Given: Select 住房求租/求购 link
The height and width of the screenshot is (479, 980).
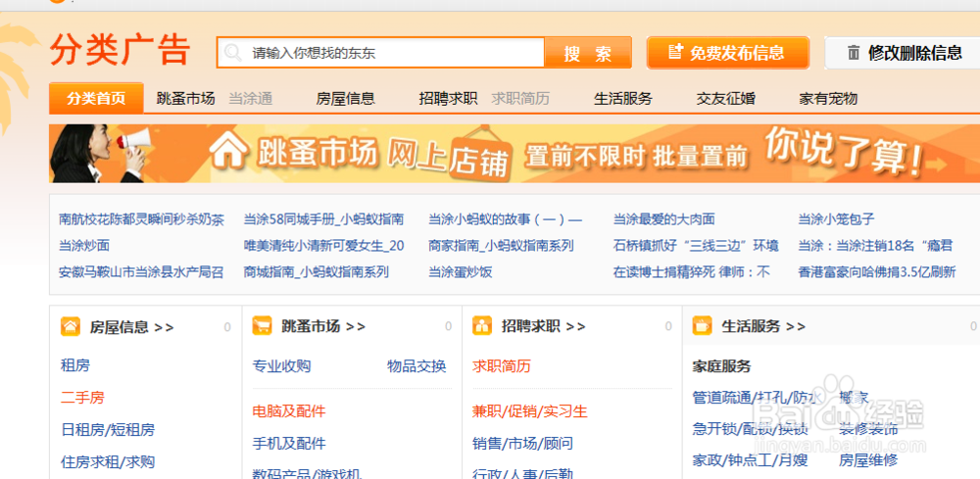Looking at the screenshot, I should pyautogui.click(x=108, y=462).
